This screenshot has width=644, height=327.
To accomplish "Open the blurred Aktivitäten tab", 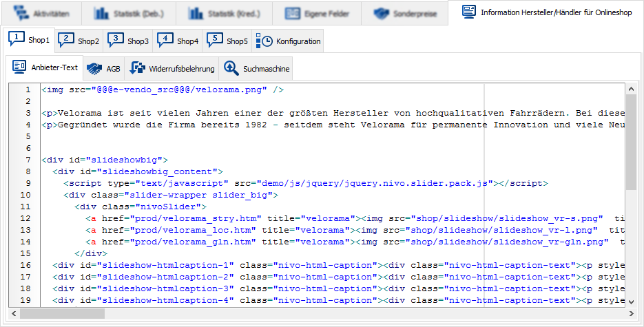I will point(41,14).
